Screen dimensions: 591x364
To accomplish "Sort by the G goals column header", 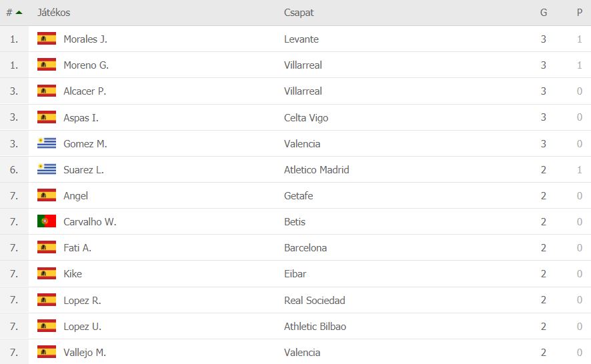I will [544, 13].
